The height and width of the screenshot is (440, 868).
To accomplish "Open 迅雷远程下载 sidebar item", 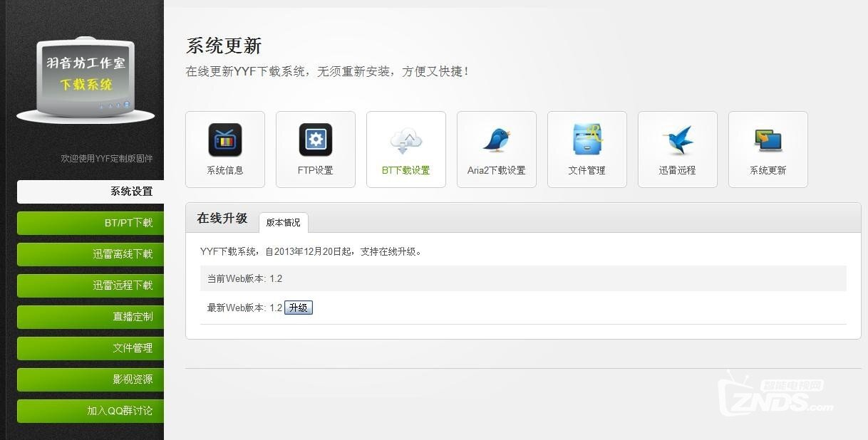I will pyautogui.click(x=91, y=286).
